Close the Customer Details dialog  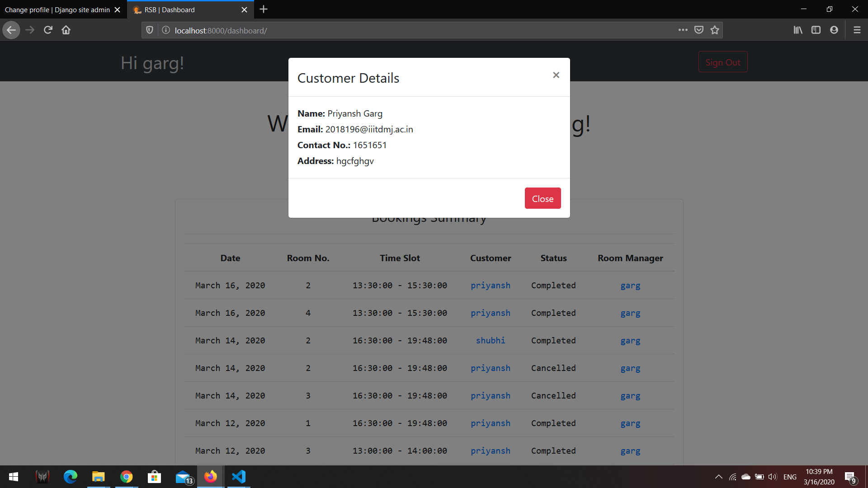pos(542,198)
